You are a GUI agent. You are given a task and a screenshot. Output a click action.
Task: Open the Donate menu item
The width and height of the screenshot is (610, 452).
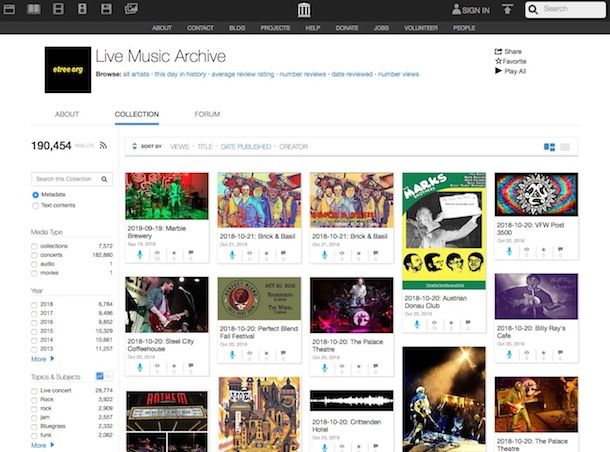tap(347, 28)
